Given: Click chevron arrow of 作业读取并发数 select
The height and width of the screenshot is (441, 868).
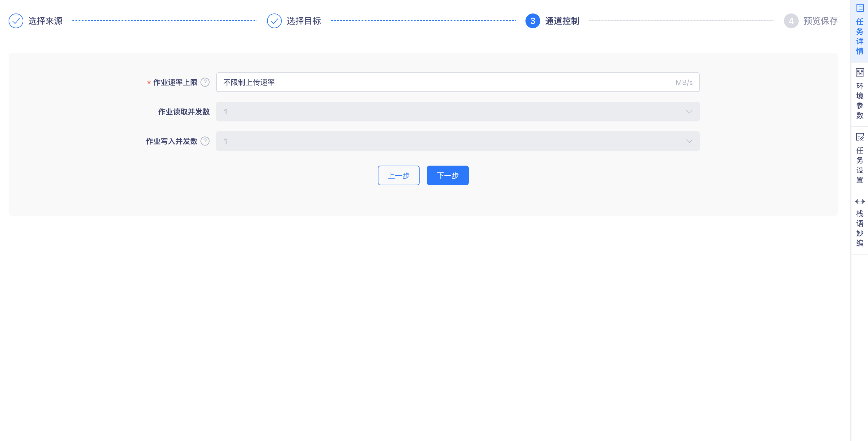Looking at the screenshot, I should (x=689, y=112).
